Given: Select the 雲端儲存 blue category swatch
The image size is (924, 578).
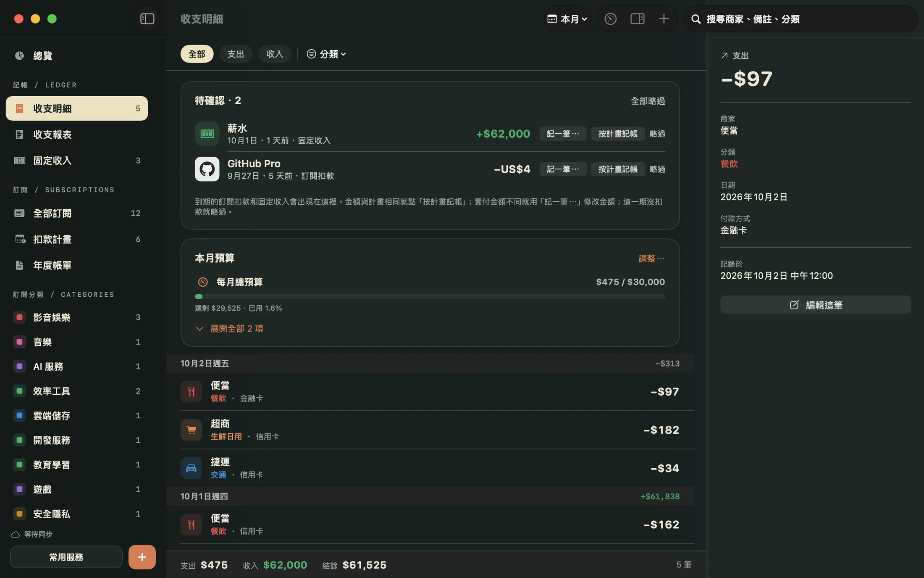Looking at the screenshot, I should click(x=19, y=416).
